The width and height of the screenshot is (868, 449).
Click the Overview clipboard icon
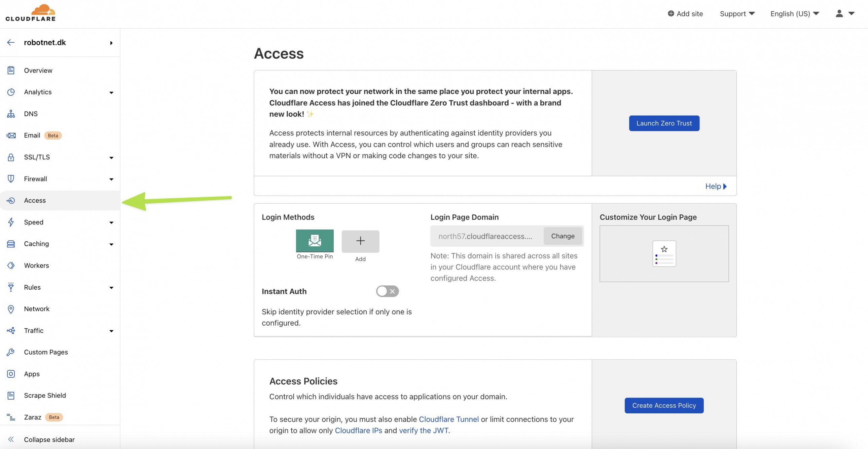click(x=11, y=70)
